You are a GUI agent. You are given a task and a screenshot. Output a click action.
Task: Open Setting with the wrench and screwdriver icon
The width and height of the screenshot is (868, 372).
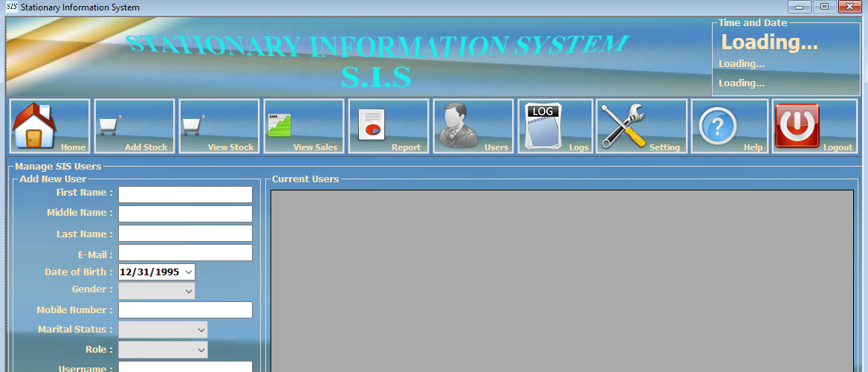[x=624, y=126]
